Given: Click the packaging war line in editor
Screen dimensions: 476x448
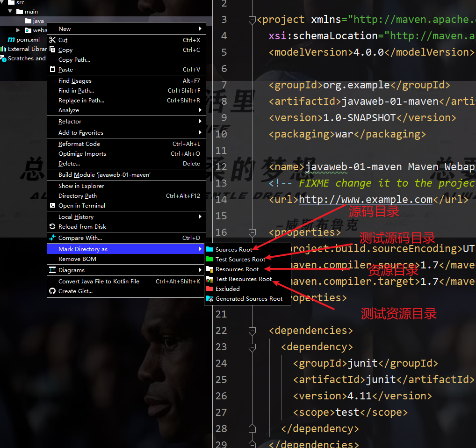Looking at the screenshot, I should 347,134.
